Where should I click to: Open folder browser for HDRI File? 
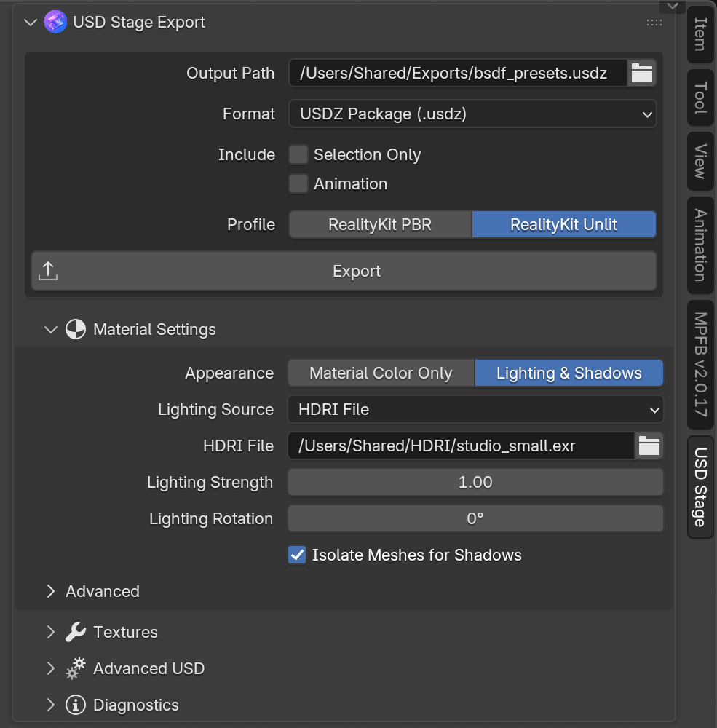click(x=649, y=446)
